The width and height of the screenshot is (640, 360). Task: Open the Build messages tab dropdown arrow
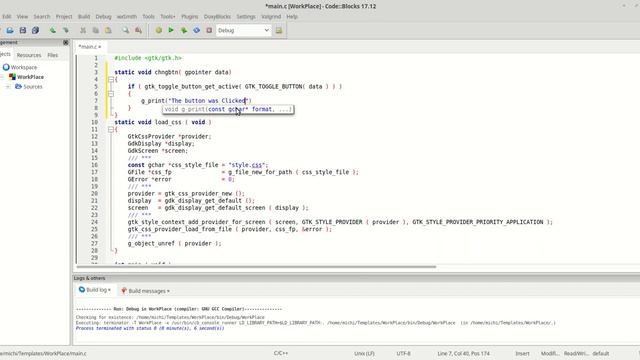pyautogui.click(x=168, y=291)
